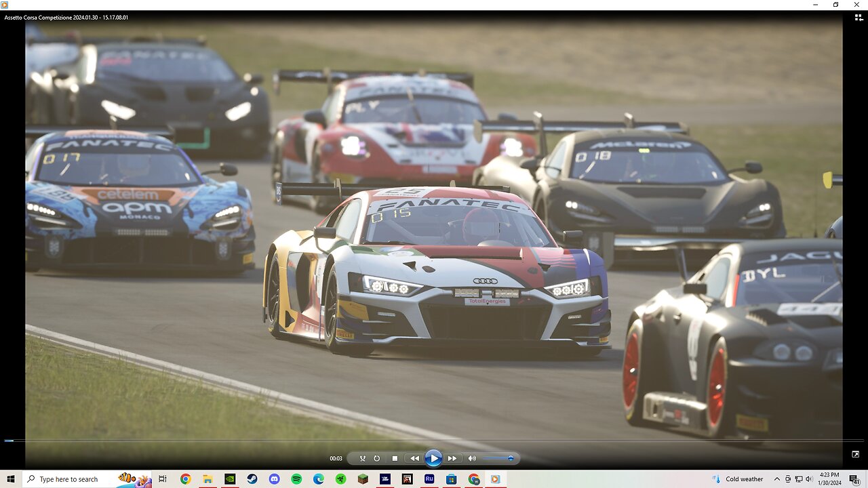Screen dimensions: 868x488
Task: Open File Explorer from the taskbar
Action: (208, 479)
